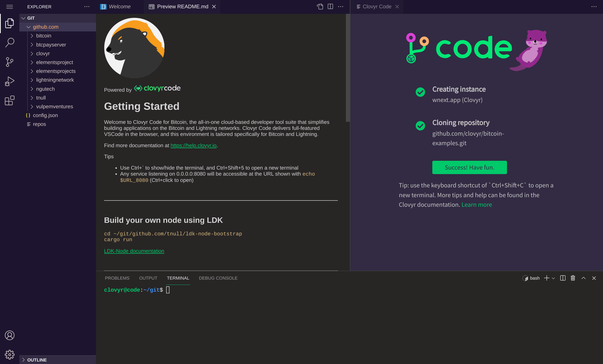
Task: Click the Success! Have fun. button
Action: tap(469, 167)
